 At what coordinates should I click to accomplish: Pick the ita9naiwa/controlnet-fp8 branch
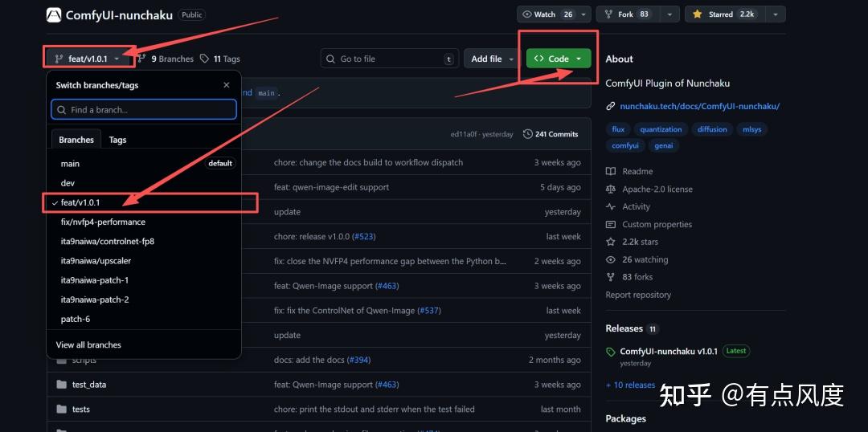(x=144, y=241)
